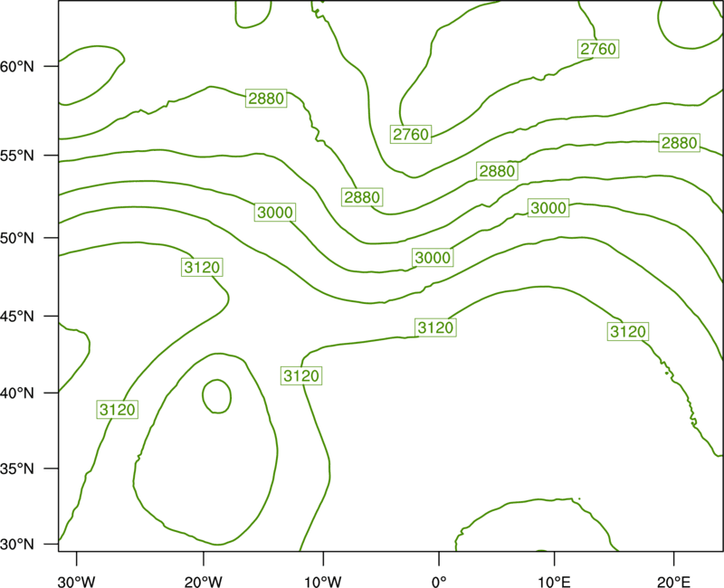
Task: Click the 0° longitude tick label
Action: tap(439, 582)
